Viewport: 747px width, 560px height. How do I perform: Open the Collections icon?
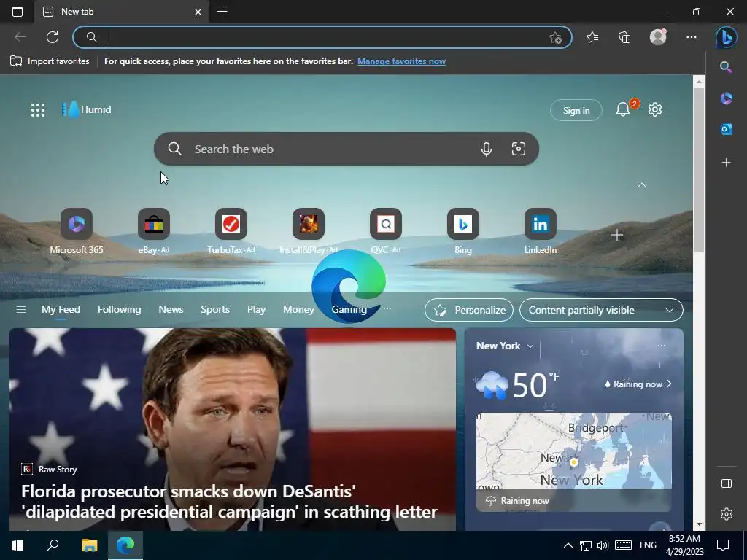coord(624,37)
